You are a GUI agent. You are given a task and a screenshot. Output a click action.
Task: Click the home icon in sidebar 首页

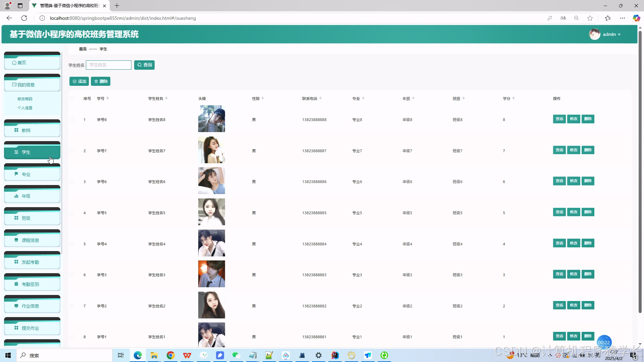point(14,63)
